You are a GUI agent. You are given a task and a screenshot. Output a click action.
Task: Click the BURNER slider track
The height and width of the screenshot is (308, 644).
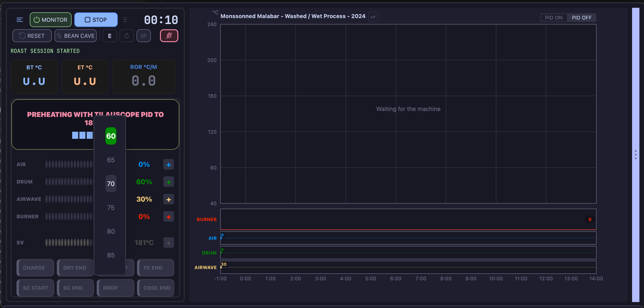(69, 217)
